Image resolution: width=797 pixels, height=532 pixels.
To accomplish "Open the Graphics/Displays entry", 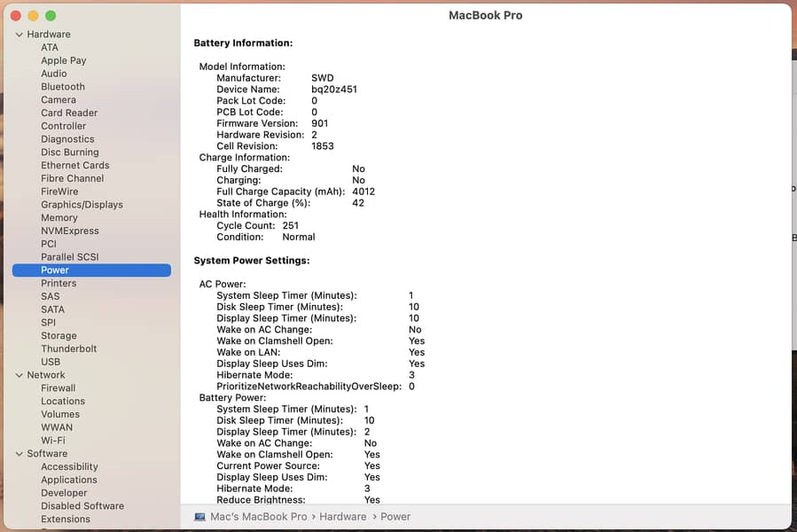I will [82, 205].
